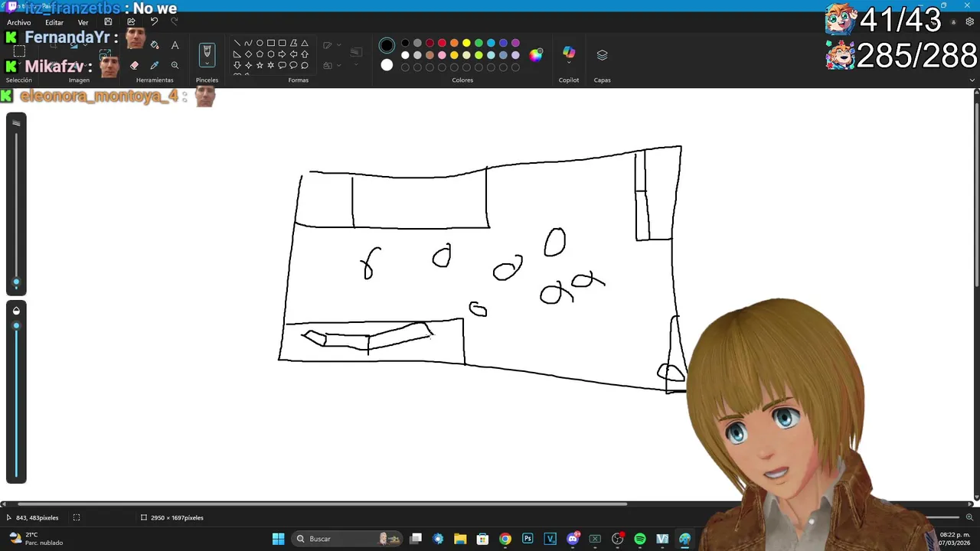The height and width of the screenshot is (551, 980).
Task: Click the horizontal canvas scrollbar
Action: click(x=322, y=504)
